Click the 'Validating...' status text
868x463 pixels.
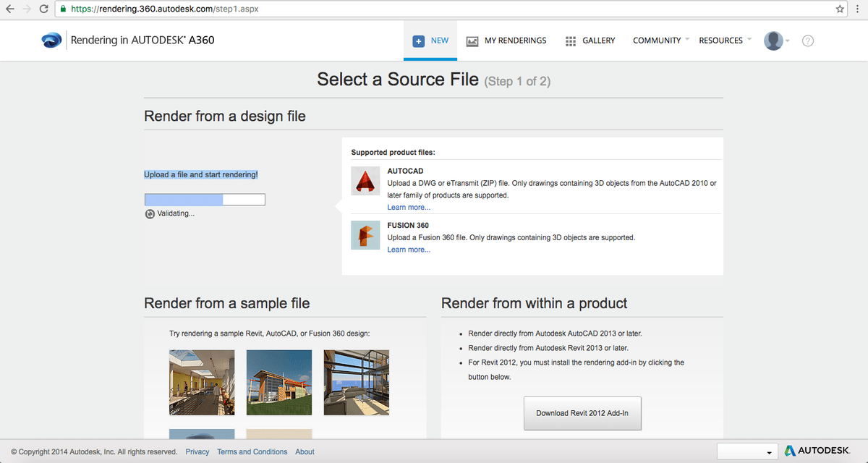pos(176,213)
